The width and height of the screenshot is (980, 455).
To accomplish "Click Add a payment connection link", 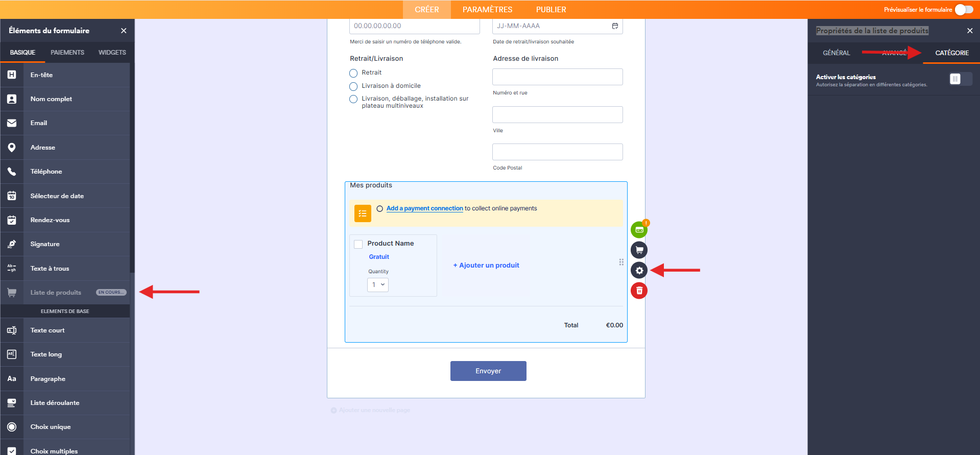I will click(425, 208).
